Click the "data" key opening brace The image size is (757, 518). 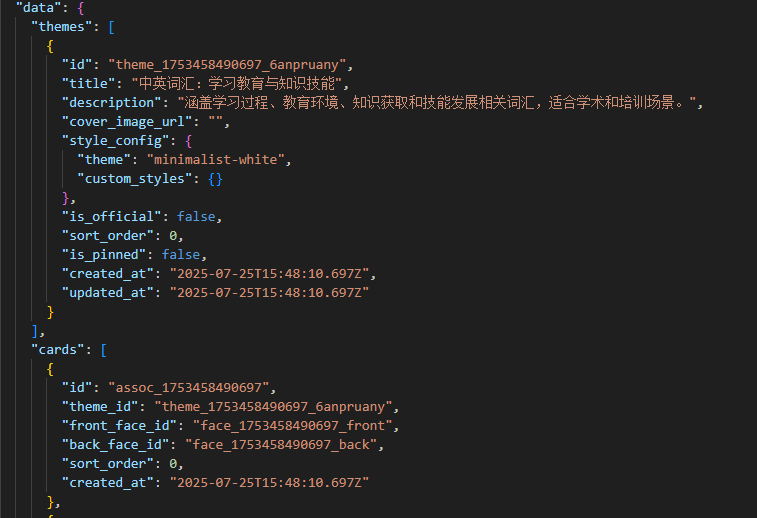click(x=81, y=8)
